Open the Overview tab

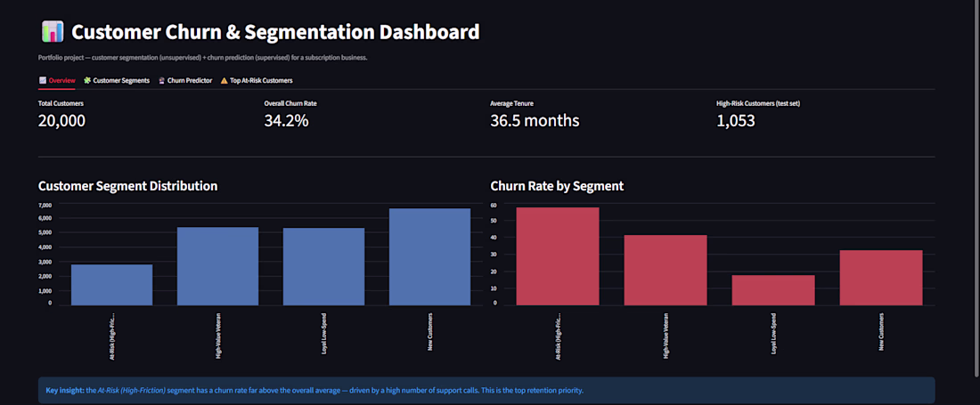click(x=57, y=80)
